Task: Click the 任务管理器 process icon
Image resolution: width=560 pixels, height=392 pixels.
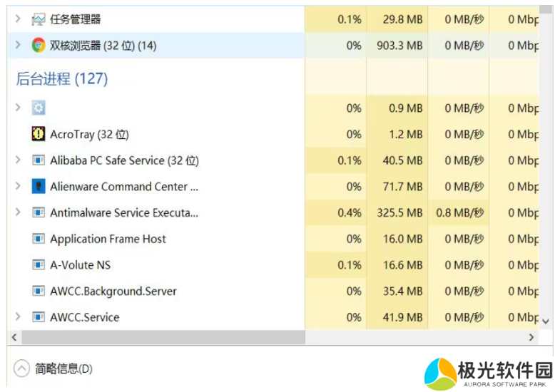Action: (x=39, y=19)
